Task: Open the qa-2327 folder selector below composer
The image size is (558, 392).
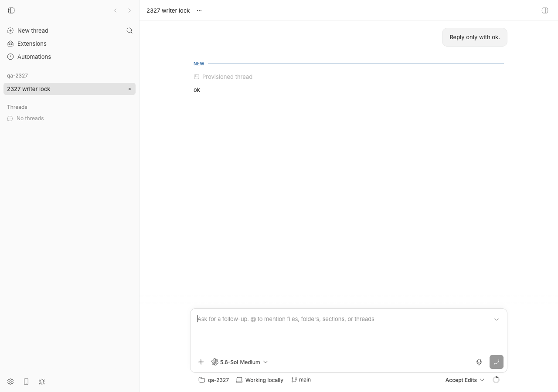Action: pyautogui.click(x=214, y=380)
